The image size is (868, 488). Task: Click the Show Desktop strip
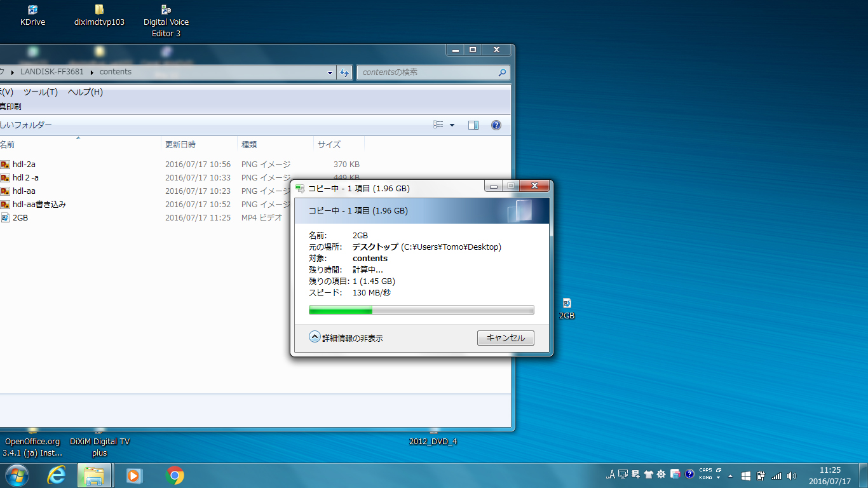tap(863, 475)
